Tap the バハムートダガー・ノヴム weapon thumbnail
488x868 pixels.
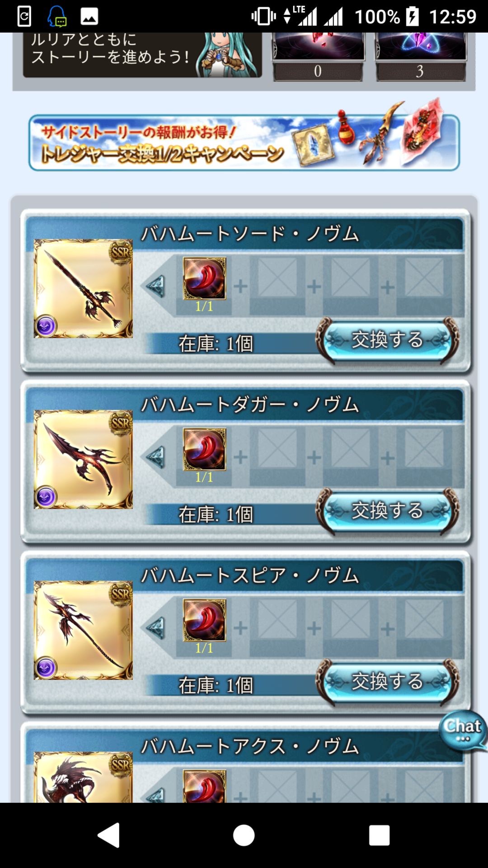point(84,459)
